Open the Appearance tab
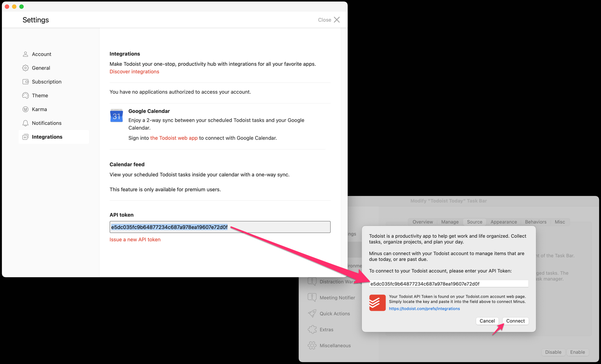The width and height of the screenshot is (601, 364). click(503, 222)
